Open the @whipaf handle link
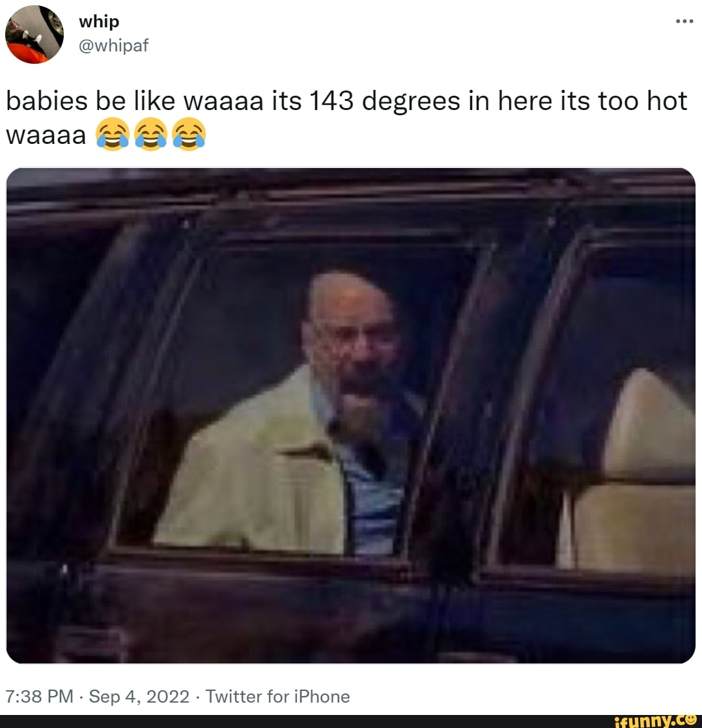 (113, 46)
